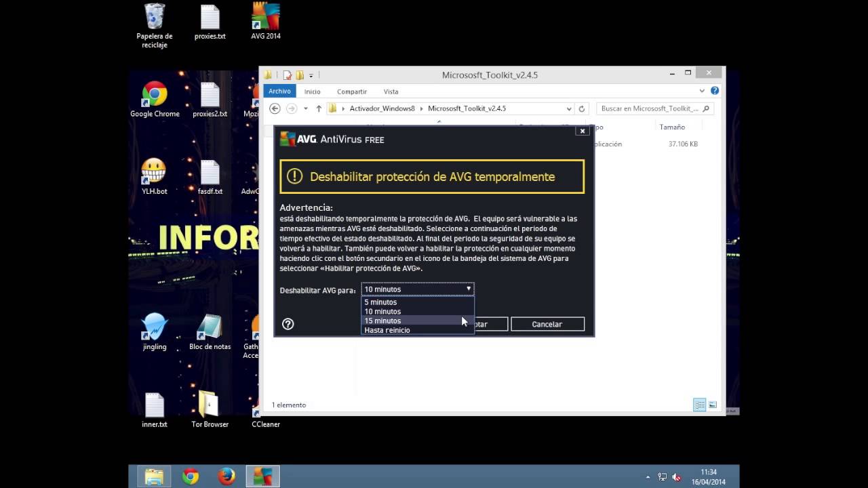Open Bloc de notas shortcut
The width and height of the screenshot is (868, 488).
(210, 332)
